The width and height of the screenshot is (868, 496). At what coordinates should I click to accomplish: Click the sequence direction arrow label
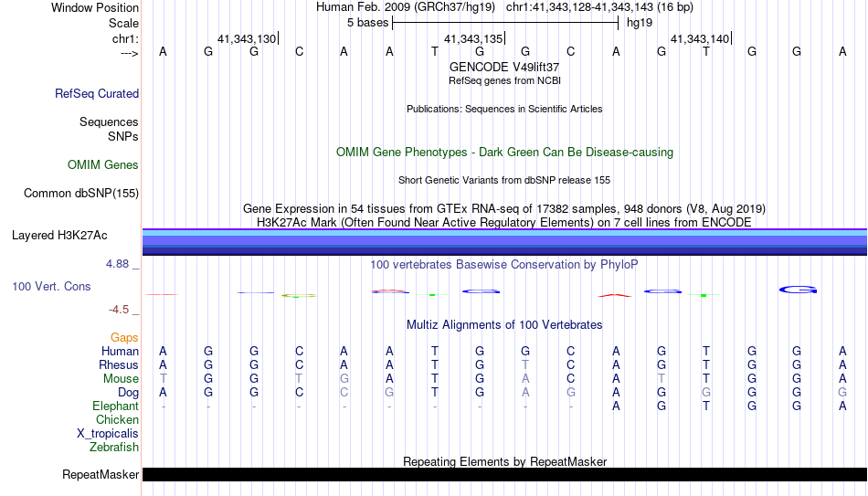pyautogui.click(x=130, y=53)
